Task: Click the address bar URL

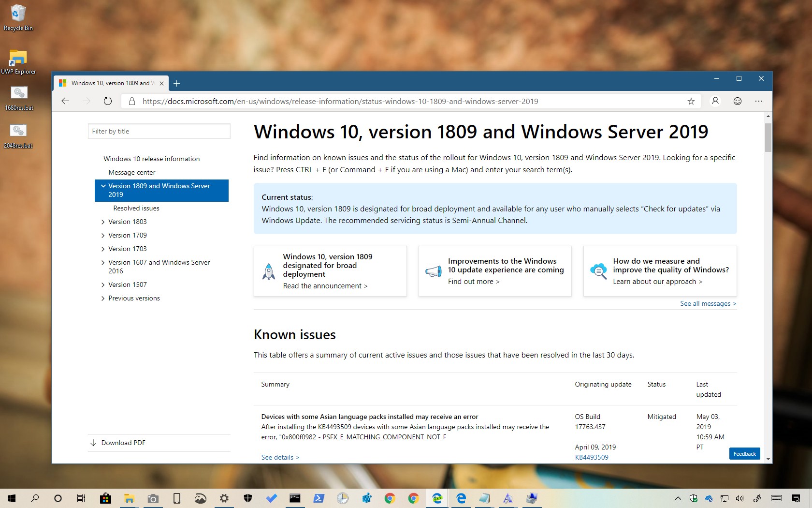Action: coord(340,101)
